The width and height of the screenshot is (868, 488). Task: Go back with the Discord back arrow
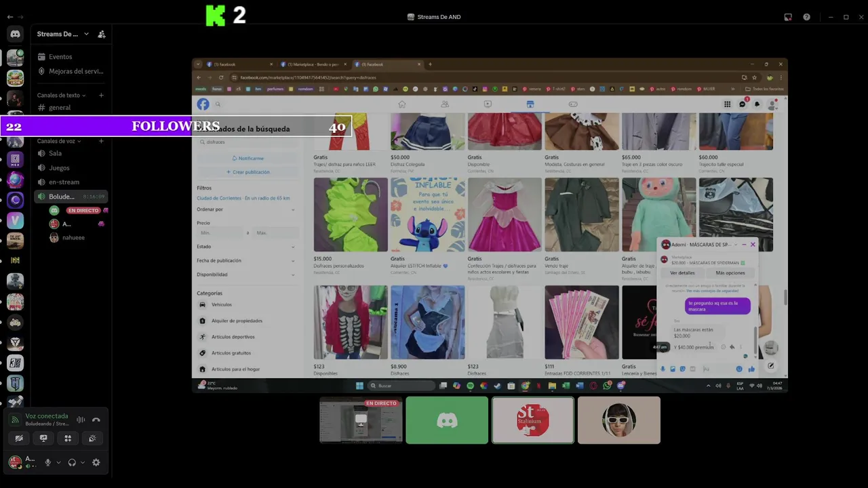point(9,17)
